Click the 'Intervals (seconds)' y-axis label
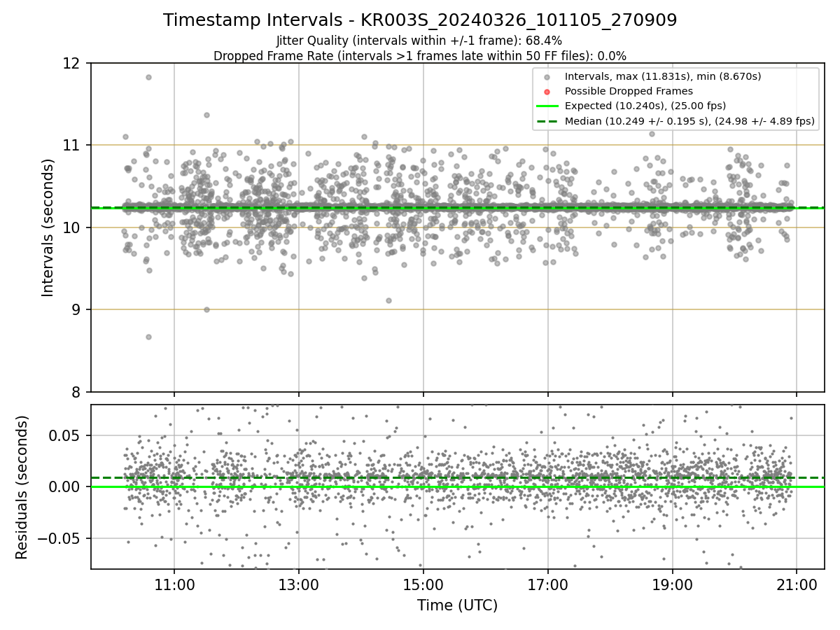The width and height of the screenshot is (840, 630). click(x=48, y=227)
